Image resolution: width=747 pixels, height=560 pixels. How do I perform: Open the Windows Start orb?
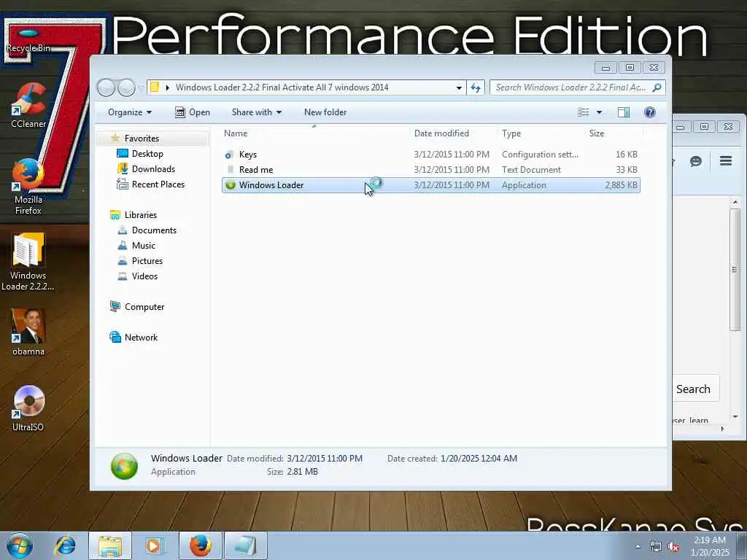tap(20, 545)
